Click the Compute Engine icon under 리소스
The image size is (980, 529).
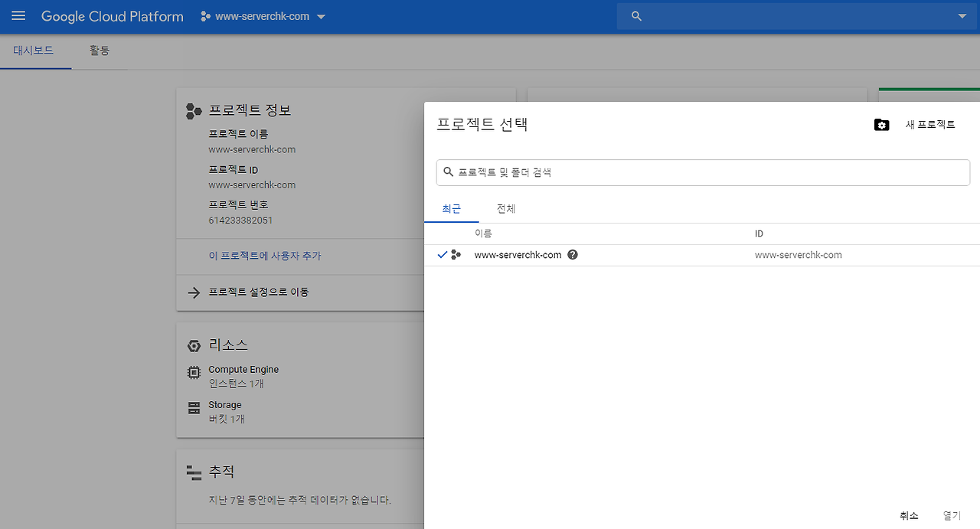(194, 372)
